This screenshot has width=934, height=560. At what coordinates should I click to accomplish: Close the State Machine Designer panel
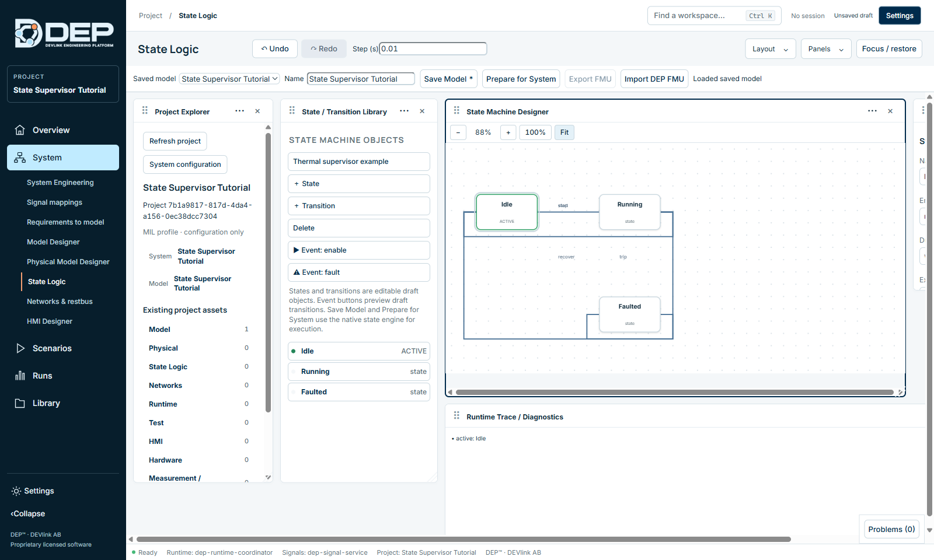pos(890,111)
